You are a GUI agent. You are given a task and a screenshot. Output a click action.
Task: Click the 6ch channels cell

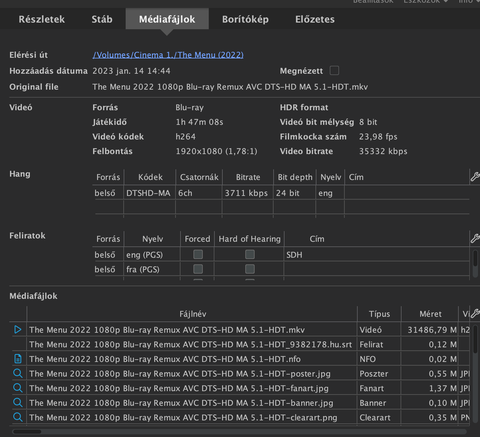pyautogui.click(x=199, y=193)
